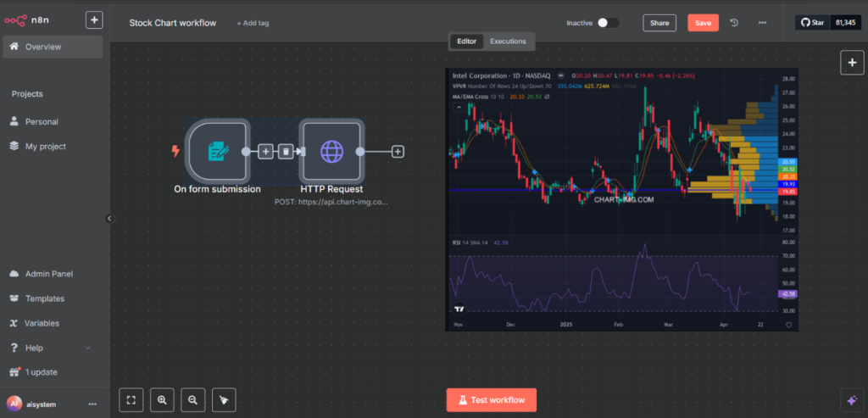Click the 81,345 star count
Image resolution: width=868 pixels, height=418 pixels.
coord(845,23)
